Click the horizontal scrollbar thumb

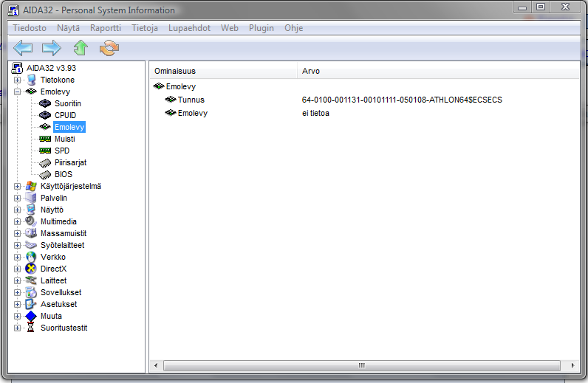(362, 365)
